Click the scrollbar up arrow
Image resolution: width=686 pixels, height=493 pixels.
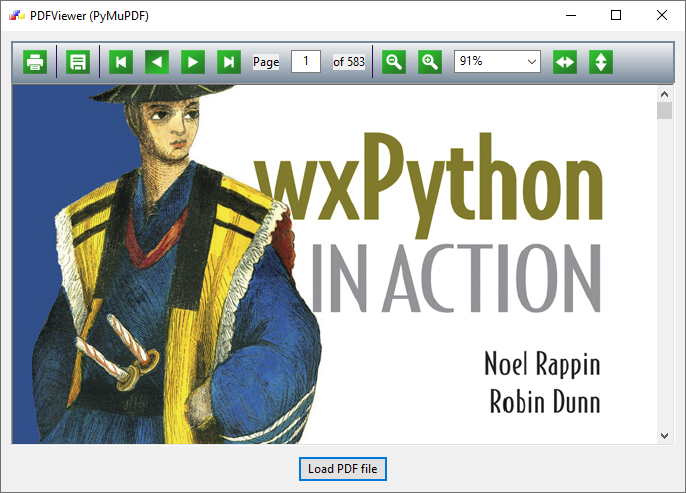[665, 94]
